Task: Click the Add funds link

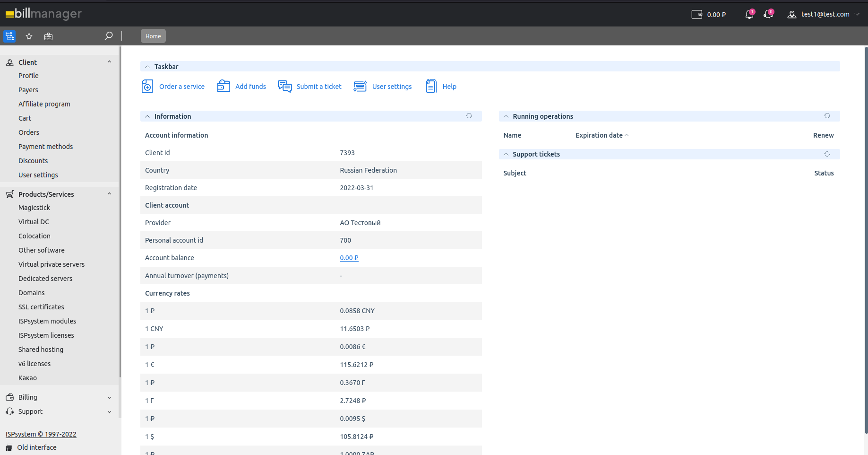Action: click(250, 87)
